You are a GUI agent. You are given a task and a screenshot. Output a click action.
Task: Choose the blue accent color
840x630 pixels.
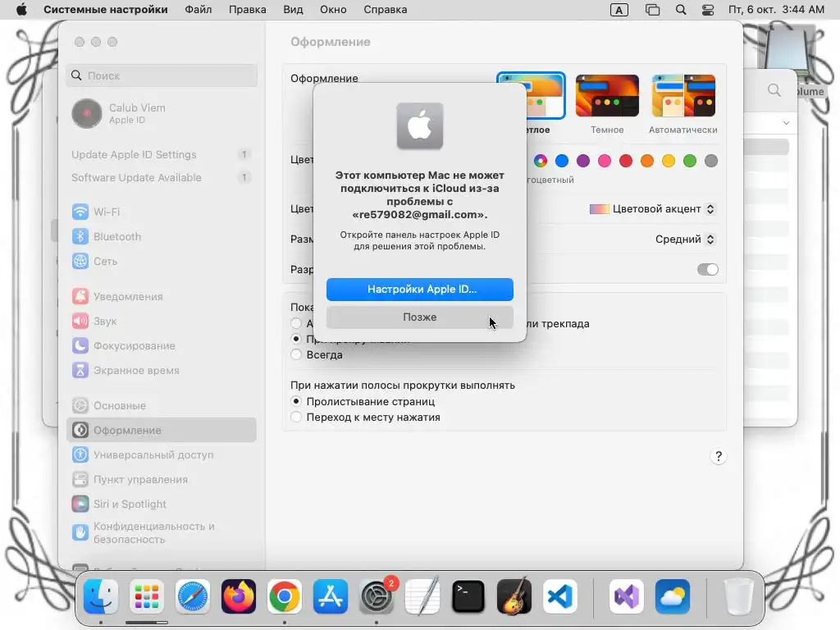562,161
